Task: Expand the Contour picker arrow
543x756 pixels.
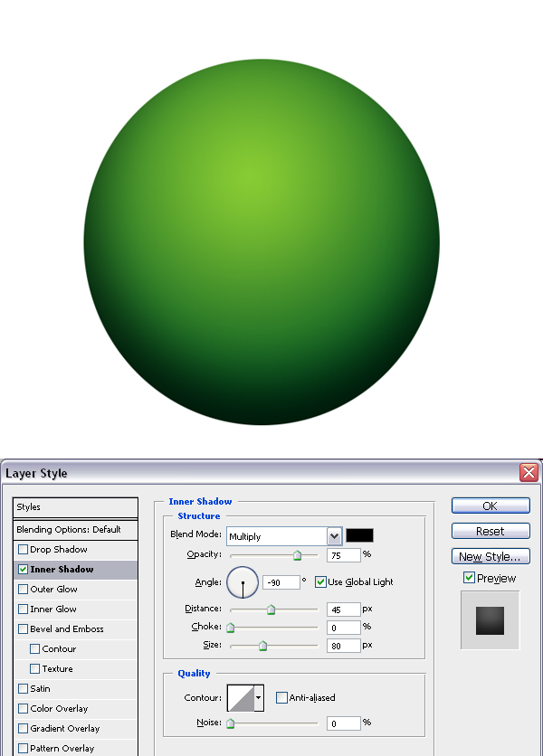Action: 259,697
